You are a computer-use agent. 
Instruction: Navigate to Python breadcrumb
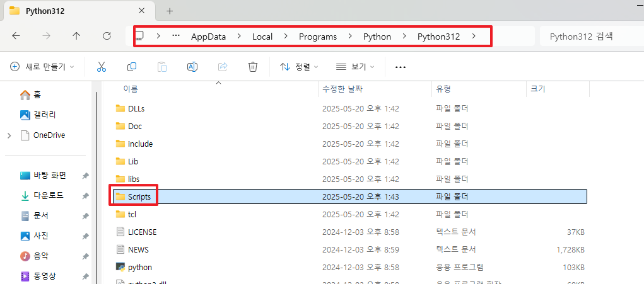[x=377, y=37]
